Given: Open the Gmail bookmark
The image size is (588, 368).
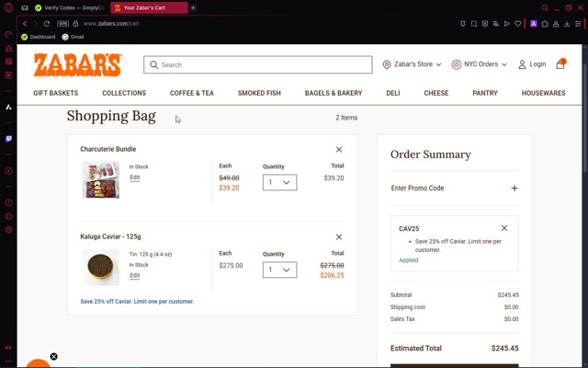Looking at the screenshot, I should (x=73, y=37).
